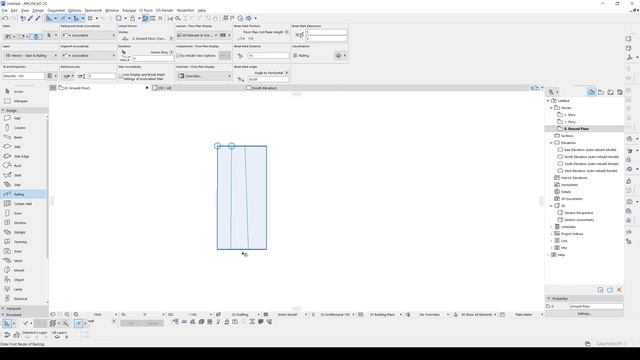The width and height of the screenshot is (640, 360).
Task: Click the Find & Select magnifier icon
Action: (178, 18)
